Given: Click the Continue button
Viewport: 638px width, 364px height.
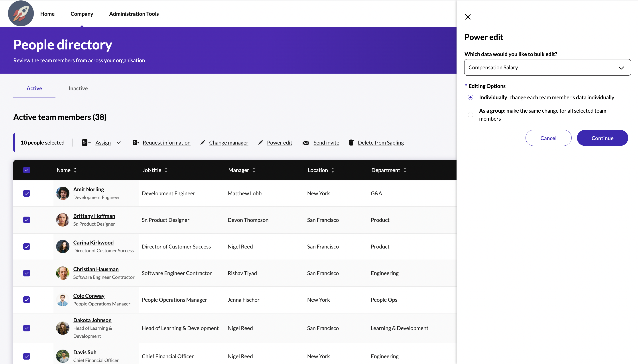Looking at the screenshot, I should pos(602,138).
